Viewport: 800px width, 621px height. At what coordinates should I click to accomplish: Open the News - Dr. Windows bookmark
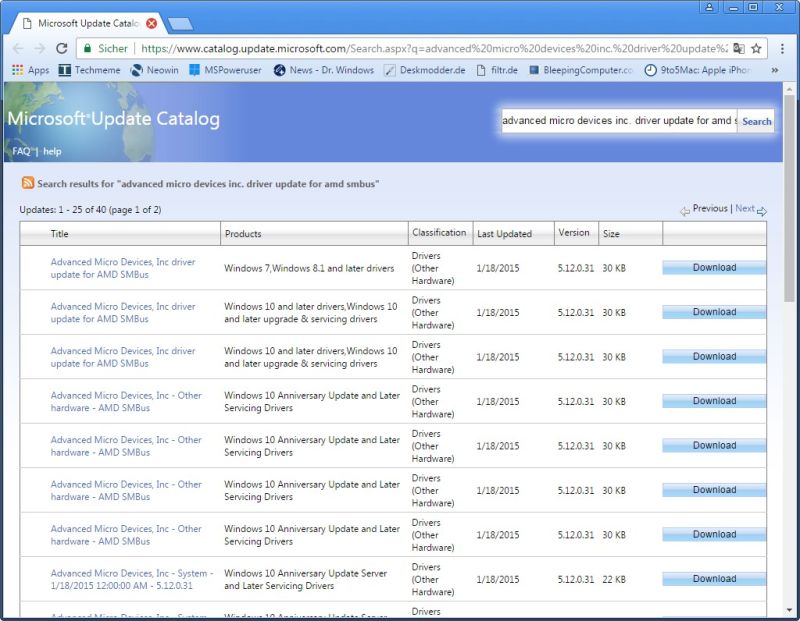[323, 70]
